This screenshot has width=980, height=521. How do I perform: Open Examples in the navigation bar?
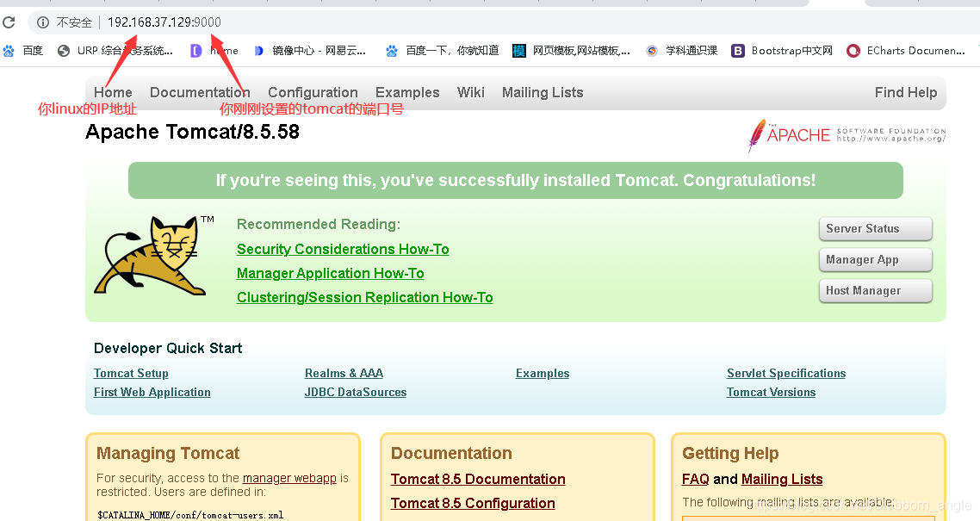tap(407, 92)
